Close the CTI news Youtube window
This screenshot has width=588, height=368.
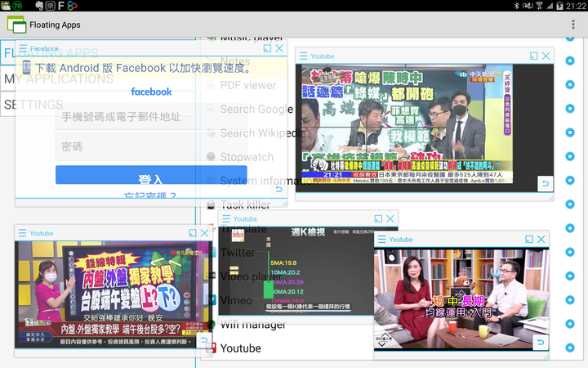coord(546,56)
